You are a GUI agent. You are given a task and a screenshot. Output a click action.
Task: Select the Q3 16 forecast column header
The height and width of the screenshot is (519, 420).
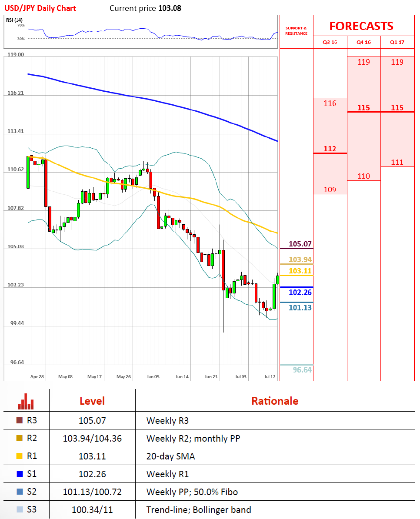(x=330, y=42)
